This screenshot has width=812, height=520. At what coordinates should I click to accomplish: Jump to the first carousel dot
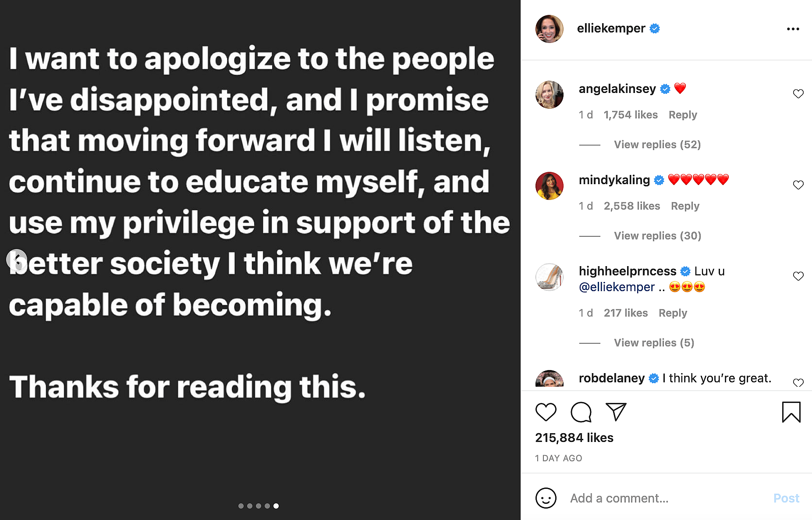241,506
